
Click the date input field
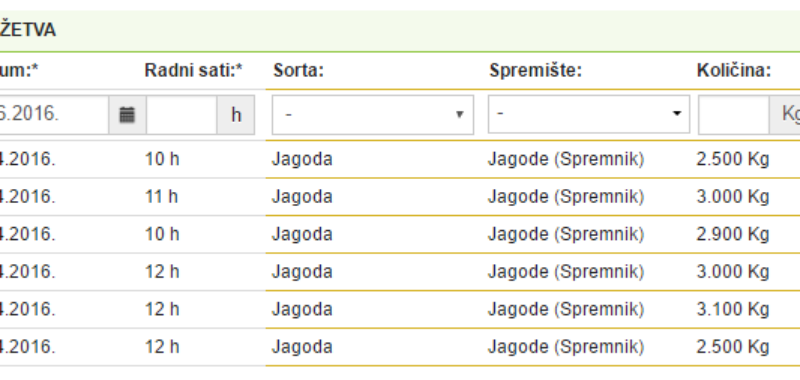pyautogui.click(x=53, y=115)
